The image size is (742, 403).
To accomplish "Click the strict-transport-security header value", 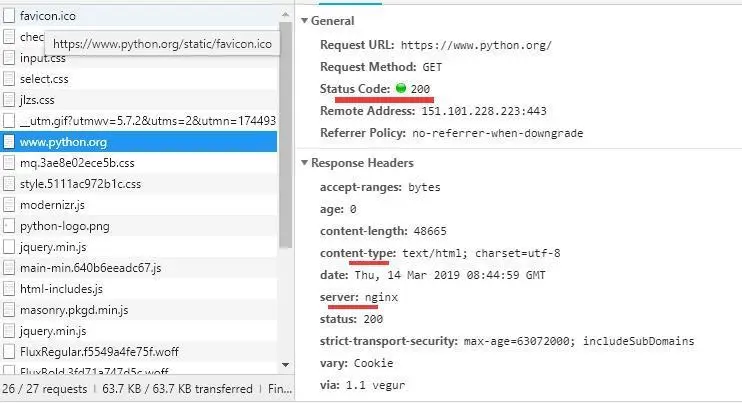I will [x=579, y=342].
